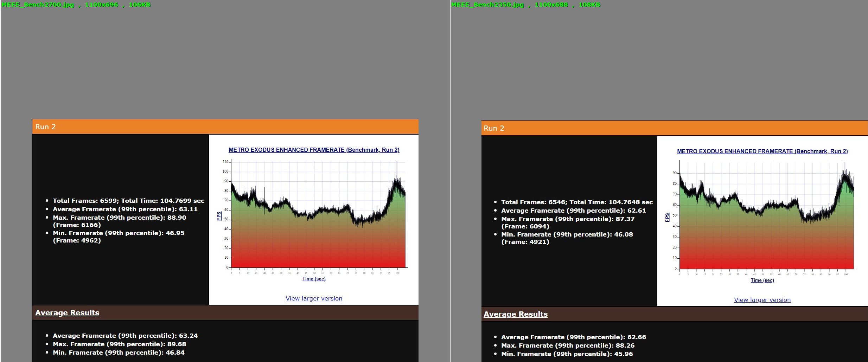Select 'Max. Framerate (99th percentile): 87.37' text
Viewport: 868px width, 362px height.
point(568,219)
